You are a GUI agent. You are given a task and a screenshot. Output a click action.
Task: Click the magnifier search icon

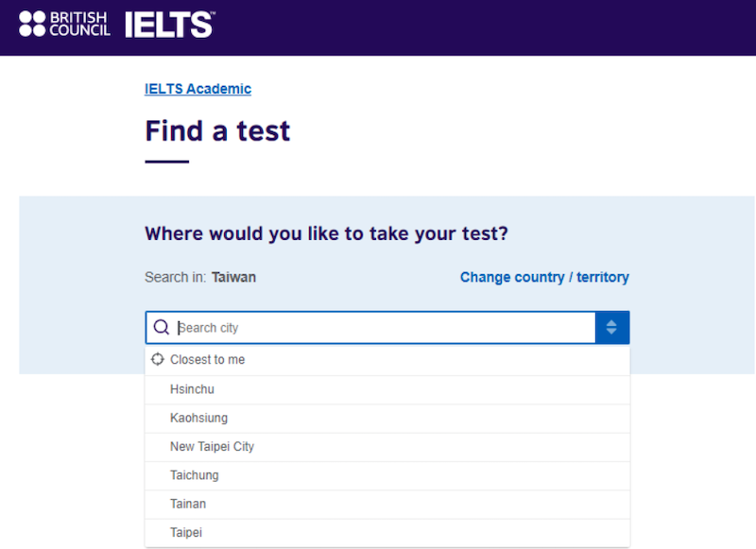[x=161, y=327]
